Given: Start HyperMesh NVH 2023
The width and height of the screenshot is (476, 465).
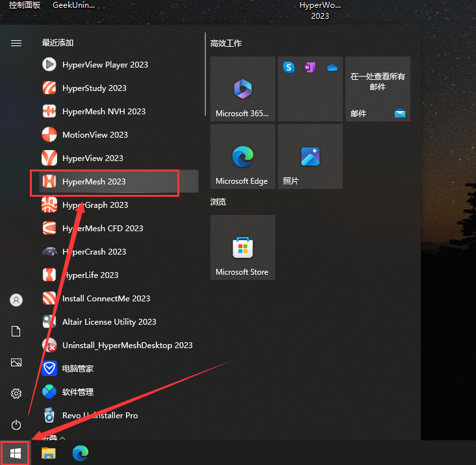Looking at the screenshot, I should coord(103,112).
